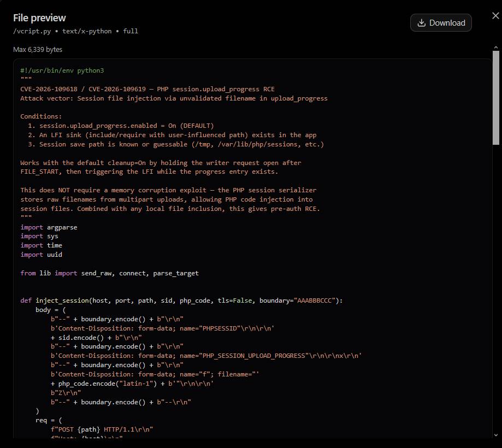Click the "CVE-2026-109618 / CVE-2026-109619" line
This screenshot has width=502, height=448.
point(147,89)
